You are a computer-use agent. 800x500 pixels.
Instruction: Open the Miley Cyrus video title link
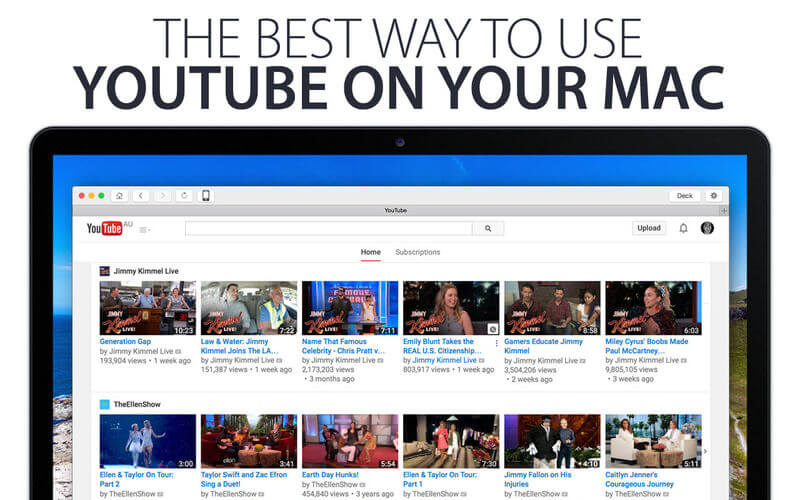pos(646,346)
